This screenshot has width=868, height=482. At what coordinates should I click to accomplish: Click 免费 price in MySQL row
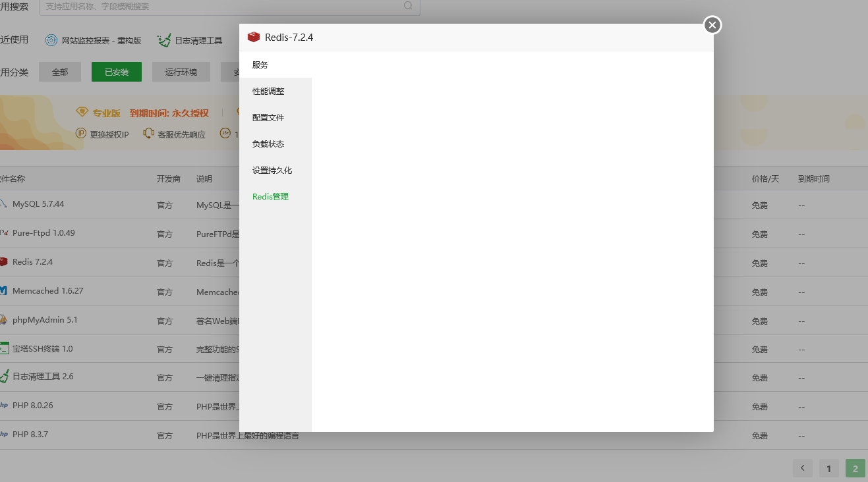pos(760,205)
